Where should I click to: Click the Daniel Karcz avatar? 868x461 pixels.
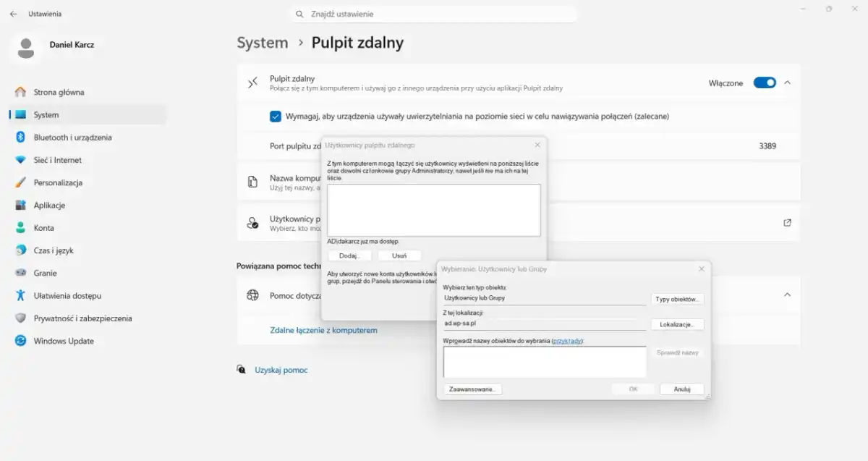pyautogui.click(x=26, y=47)
